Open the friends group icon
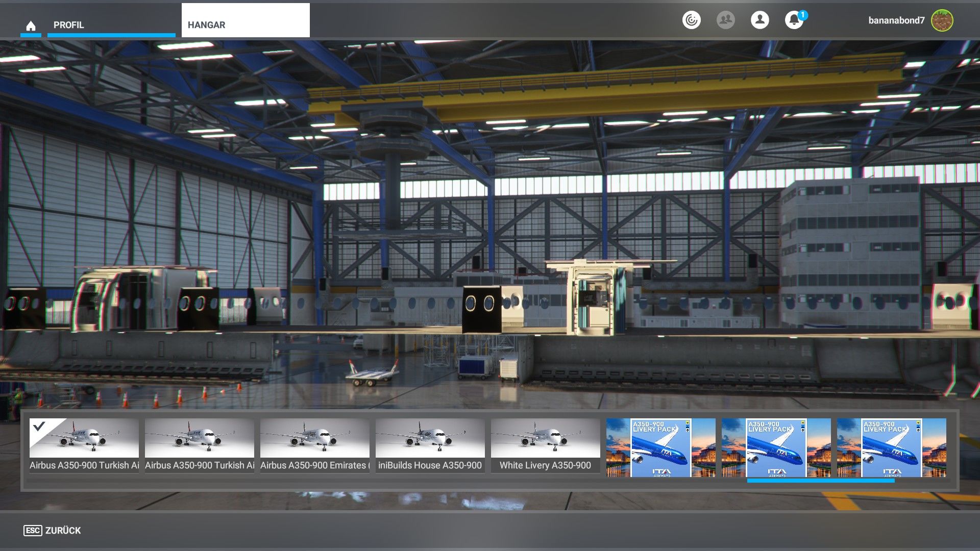 tap(725, 20)
